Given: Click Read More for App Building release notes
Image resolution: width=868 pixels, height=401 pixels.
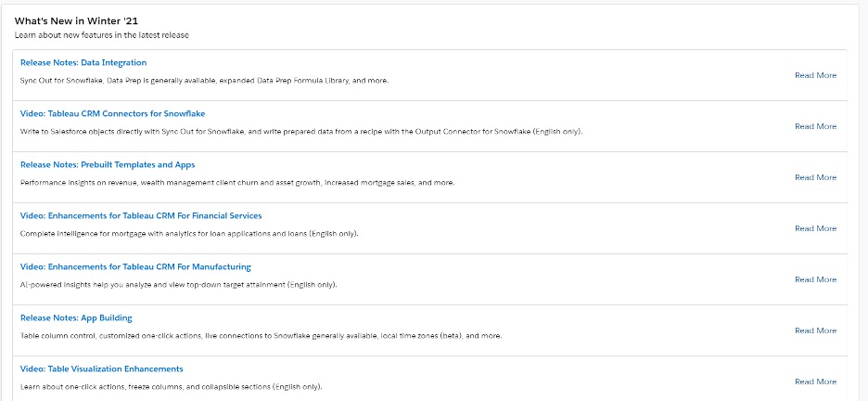Looking at the screenshot, I should tap(815, 330).
